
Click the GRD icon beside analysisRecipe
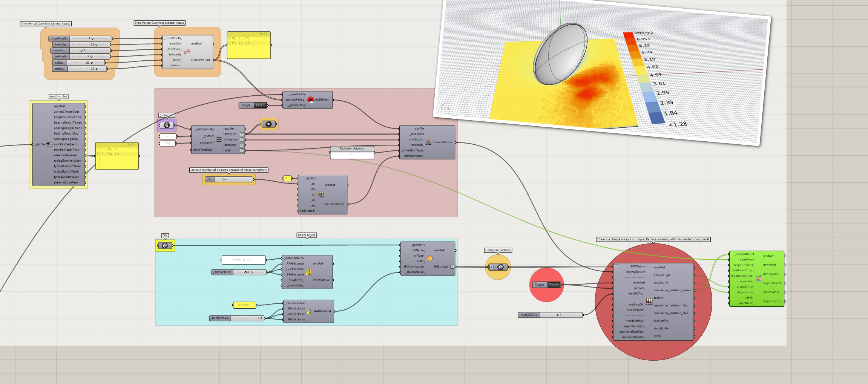pyautogui.click(x=428, y=142)
